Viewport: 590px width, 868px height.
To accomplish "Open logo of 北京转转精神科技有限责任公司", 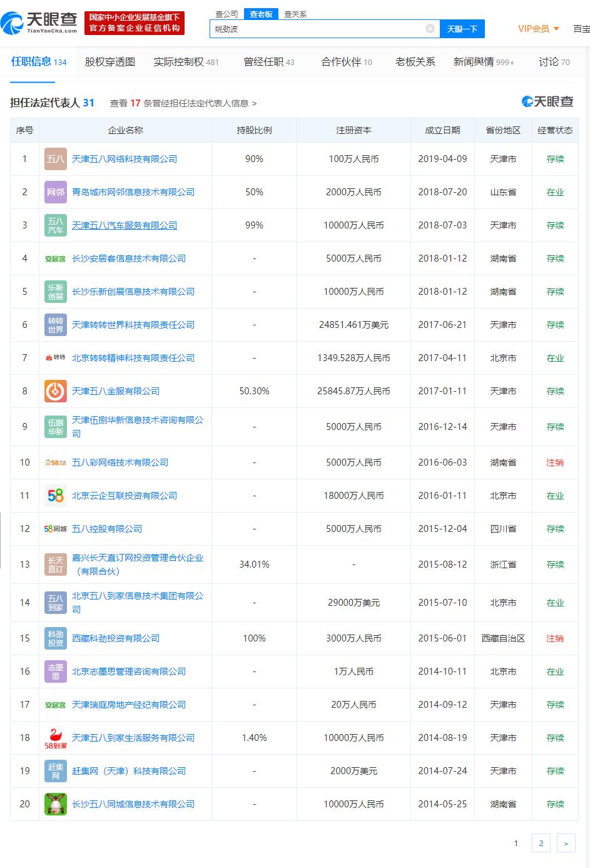I will [x=56, y=358].
